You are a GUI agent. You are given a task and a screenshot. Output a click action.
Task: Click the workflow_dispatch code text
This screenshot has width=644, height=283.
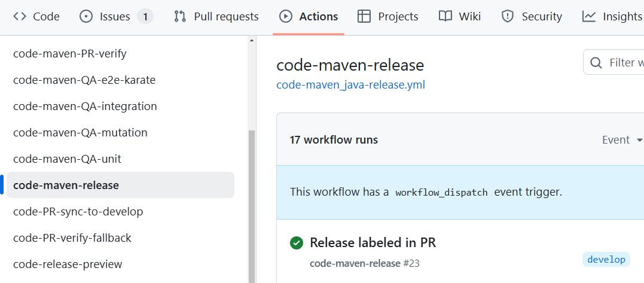[x=441, y=192]
